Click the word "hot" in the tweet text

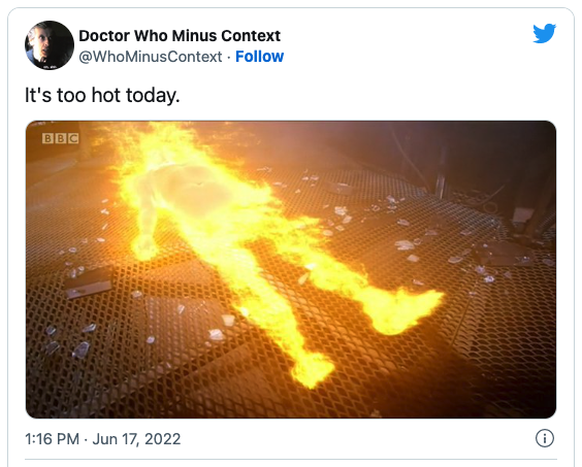coord(106,95)
